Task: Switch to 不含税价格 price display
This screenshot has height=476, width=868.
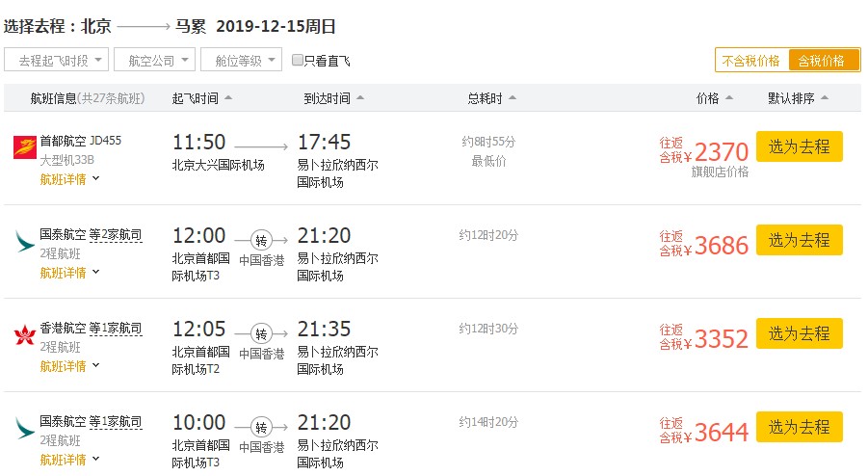Action: click(x=751, y=61)
